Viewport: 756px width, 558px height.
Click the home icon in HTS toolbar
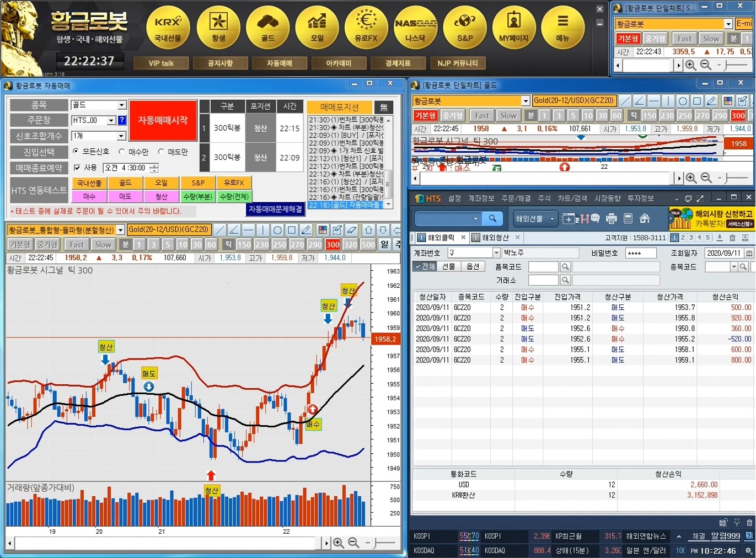click(x=644, y=219)
